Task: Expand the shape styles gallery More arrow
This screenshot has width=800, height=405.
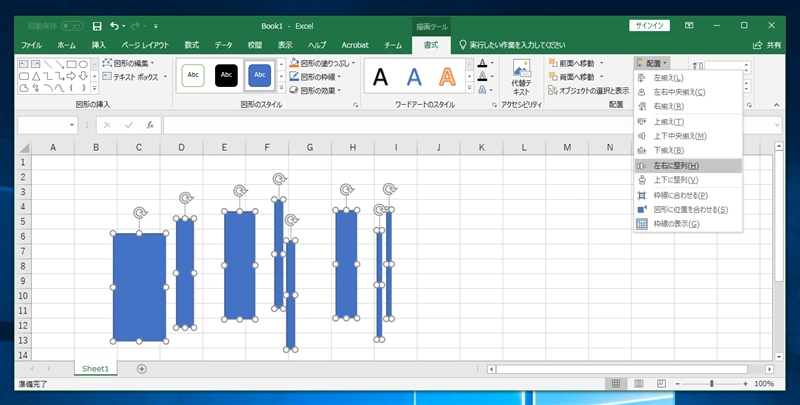Action: (x=281, y=88)
